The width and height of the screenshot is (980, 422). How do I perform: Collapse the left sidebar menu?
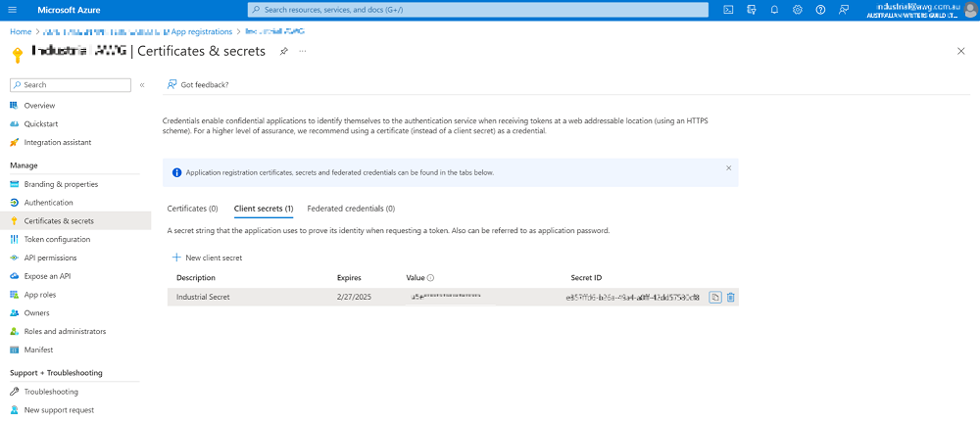tap(142, 85)
